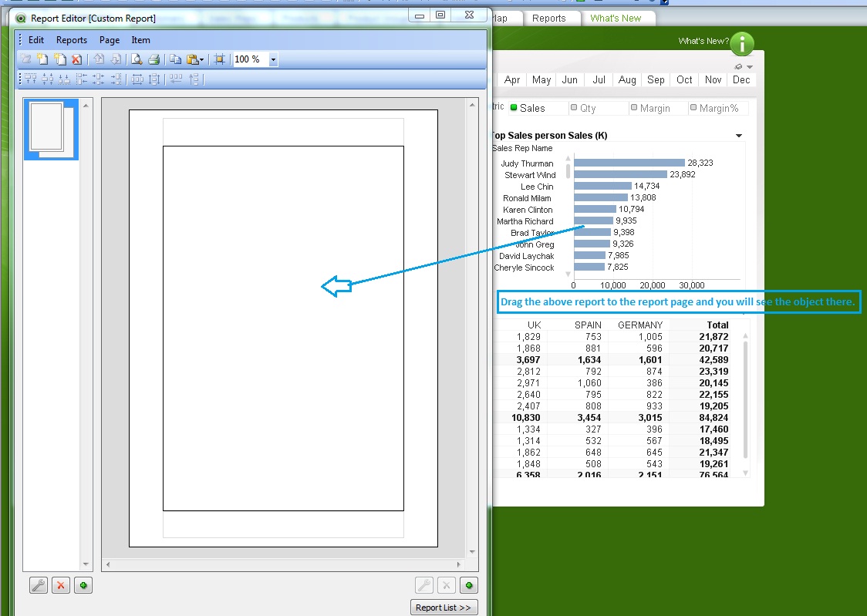867x616 pixels.
Task: Open the zoom percentage dropdown
Action: (273, 59)
